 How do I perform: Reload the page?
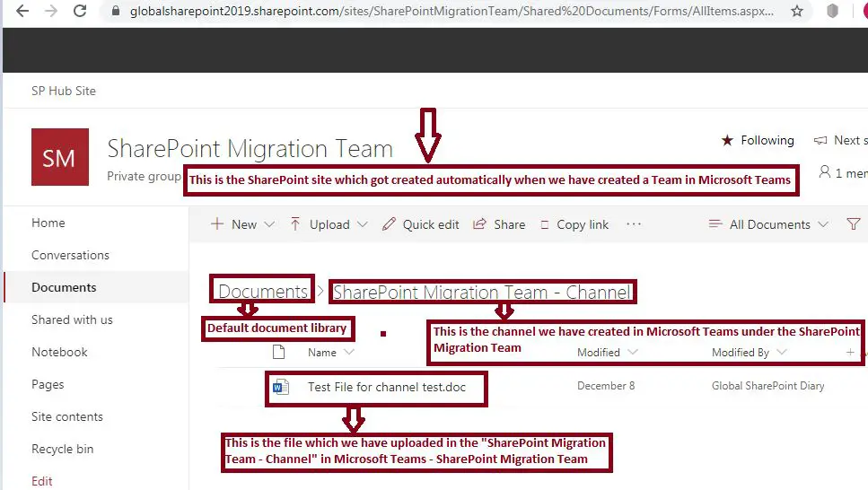(80, 11)
